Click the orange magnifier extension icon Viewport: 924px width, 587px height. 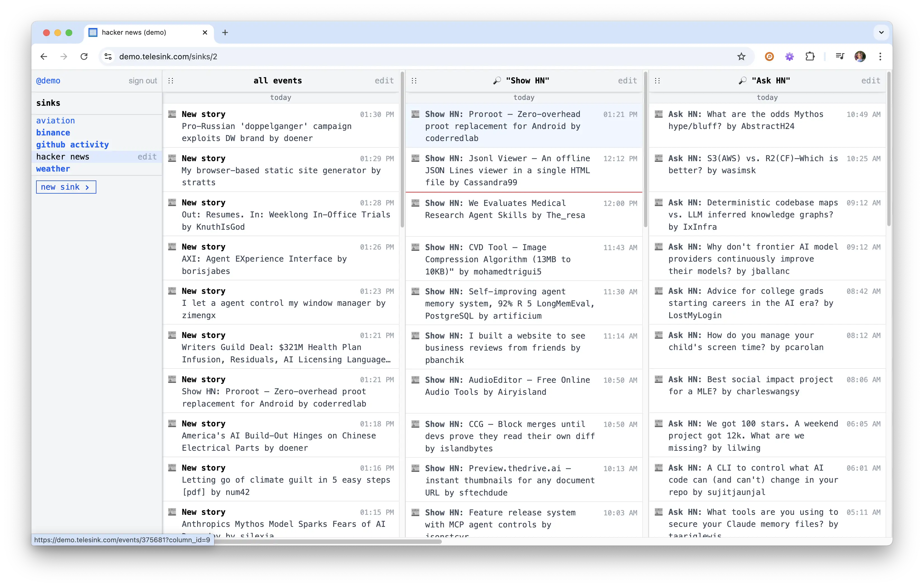tap(769, 56)
